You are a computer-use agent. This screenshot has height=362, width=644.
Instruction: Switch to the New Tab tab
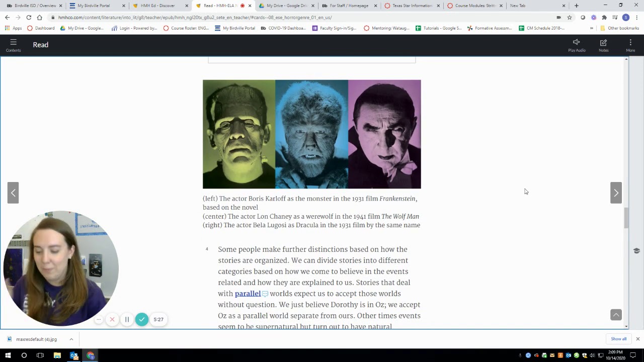click(x=537, y=6)
